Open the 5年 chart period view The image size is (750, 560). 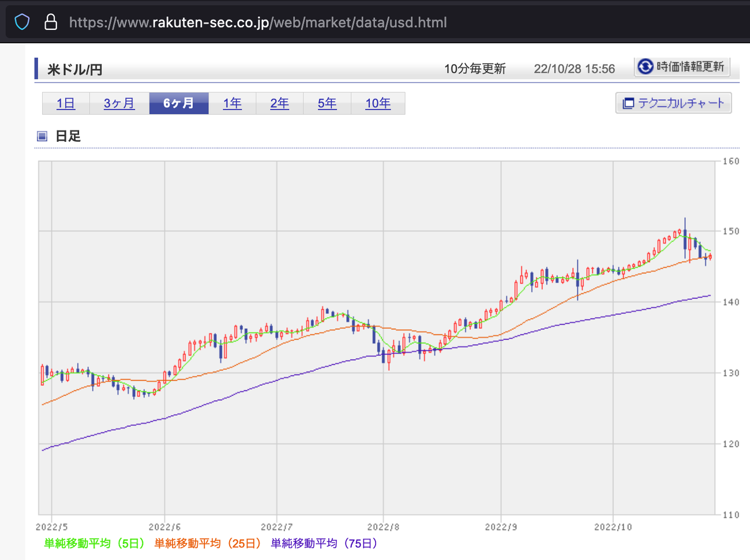(327, 103)
